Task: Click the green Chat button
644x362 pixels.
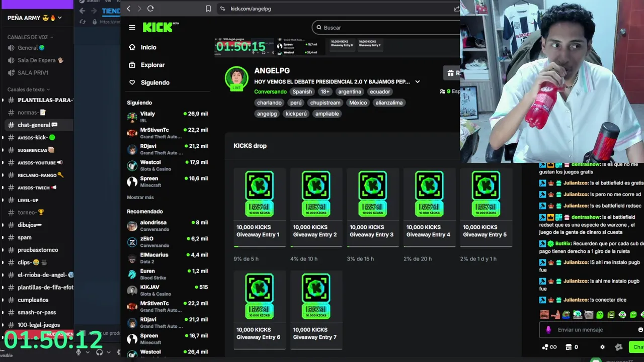Action: [x=637, y=347]
